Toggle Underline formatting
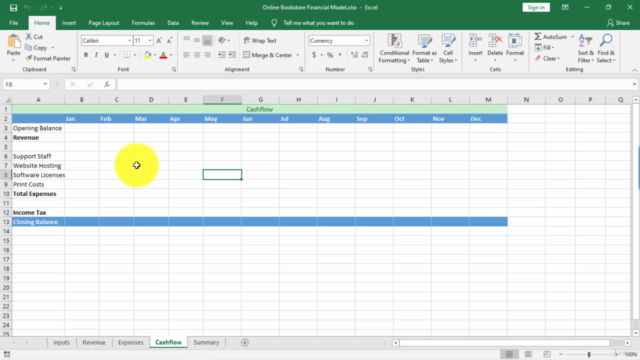 pyautogui.click(x=107, y=55)
